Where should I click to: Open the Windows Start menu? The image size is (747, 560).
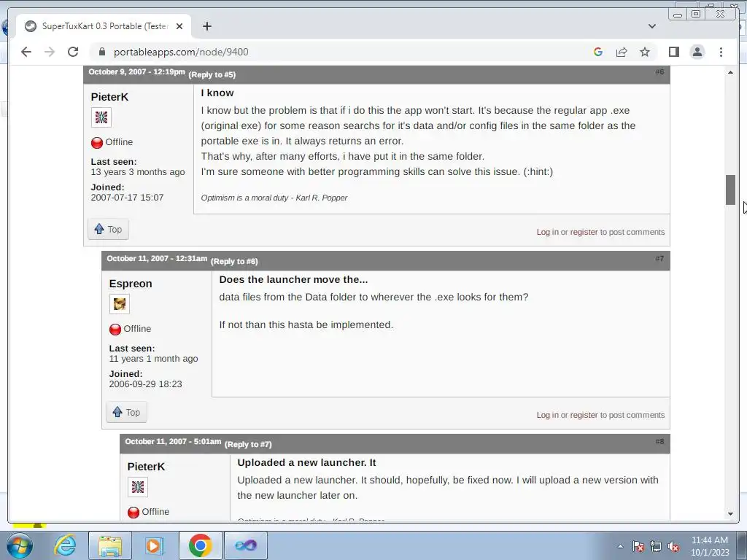20,545
